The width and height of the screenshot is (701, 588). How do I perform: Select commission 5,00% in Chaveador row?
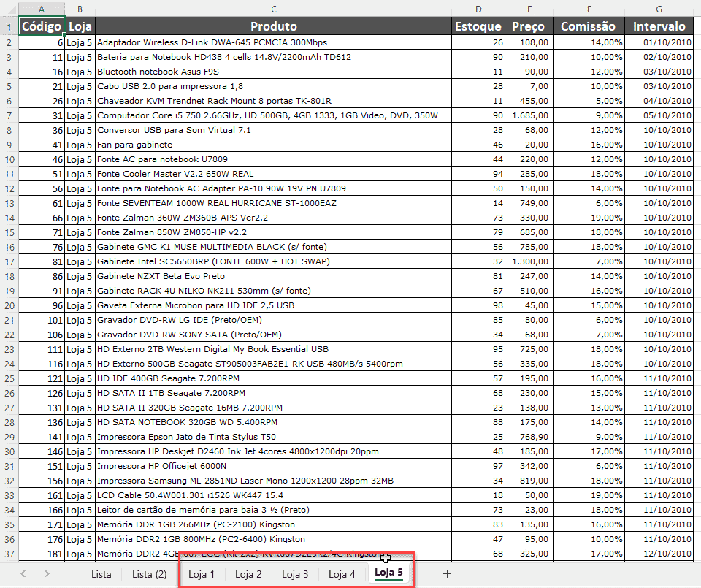pos(589,101)
